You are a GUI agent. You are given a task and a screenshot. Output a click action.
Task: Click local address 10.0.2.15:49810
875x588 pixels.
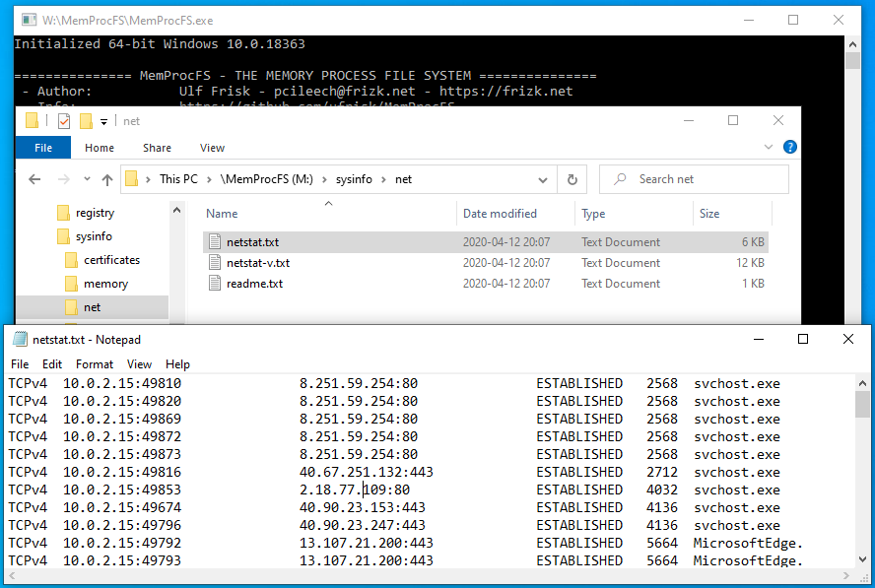click(x=121, y=383)
